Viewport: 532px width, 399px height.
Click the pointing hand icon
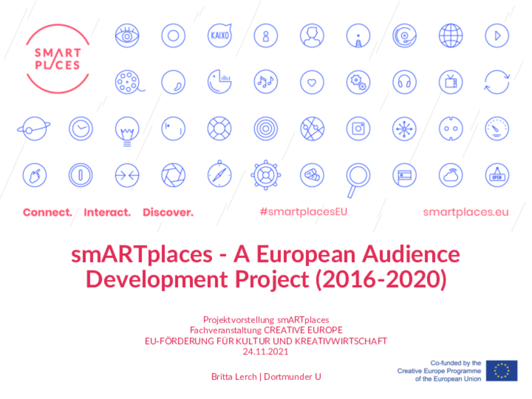35,175
